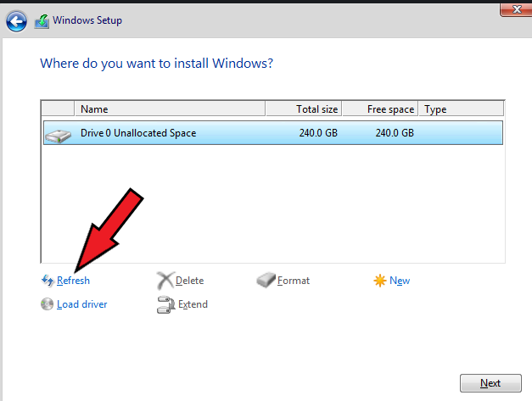Select the Extend text link
Image resolution: width=532 pixels, height=401 pixels.
(193, 304)
